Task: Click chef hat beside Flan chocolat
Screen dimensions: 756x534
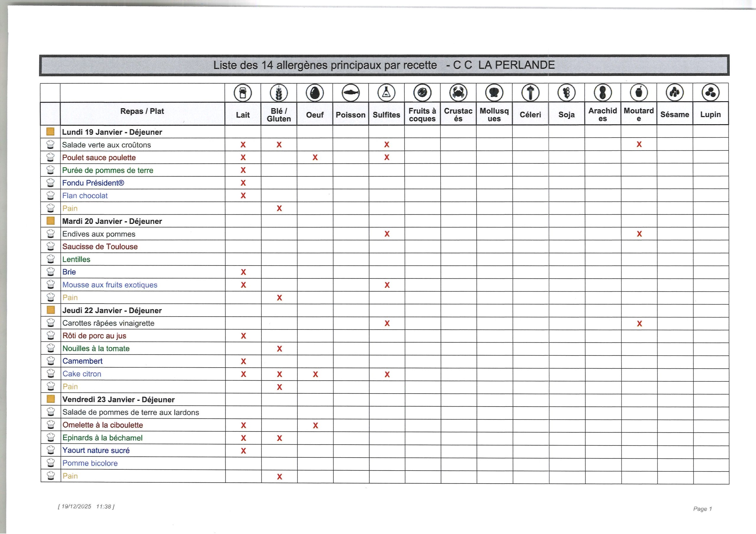Action: coord(50,195)
